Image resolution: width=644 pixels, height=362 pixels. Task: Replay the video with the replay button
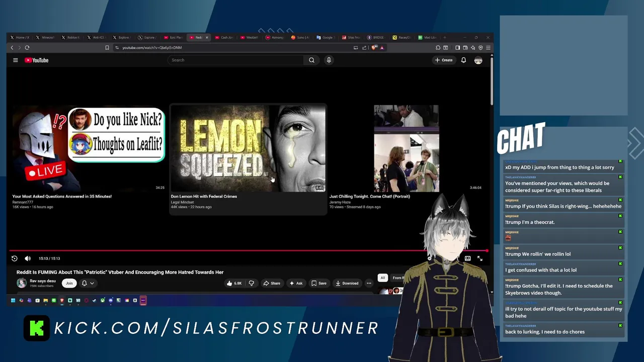(x=15, y=258)
